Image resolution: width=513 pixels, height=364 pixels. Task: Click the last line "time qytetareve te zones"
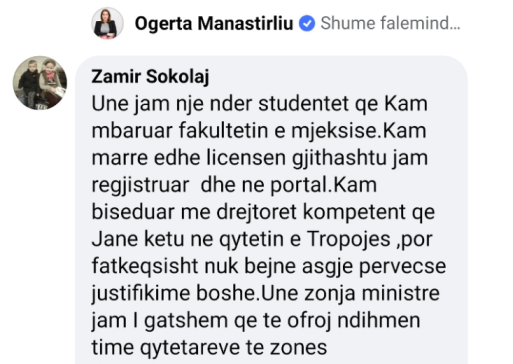click(x=209, y=348)
